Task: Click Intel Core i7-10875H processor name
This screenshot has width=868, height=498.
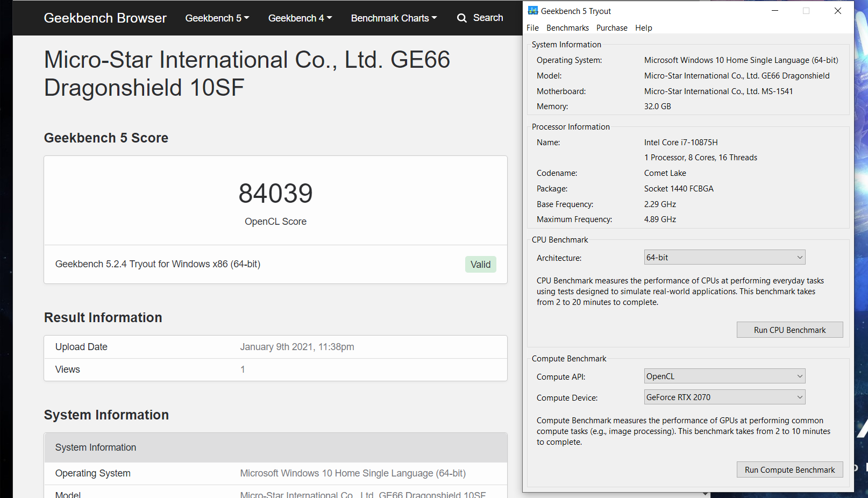Action: click(681, 143)
